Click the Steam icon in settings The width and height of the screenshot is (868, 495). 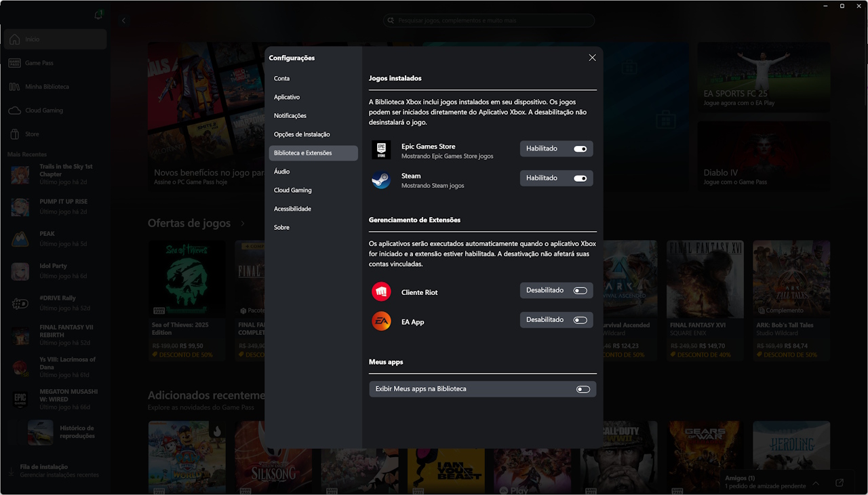(381, 180)
